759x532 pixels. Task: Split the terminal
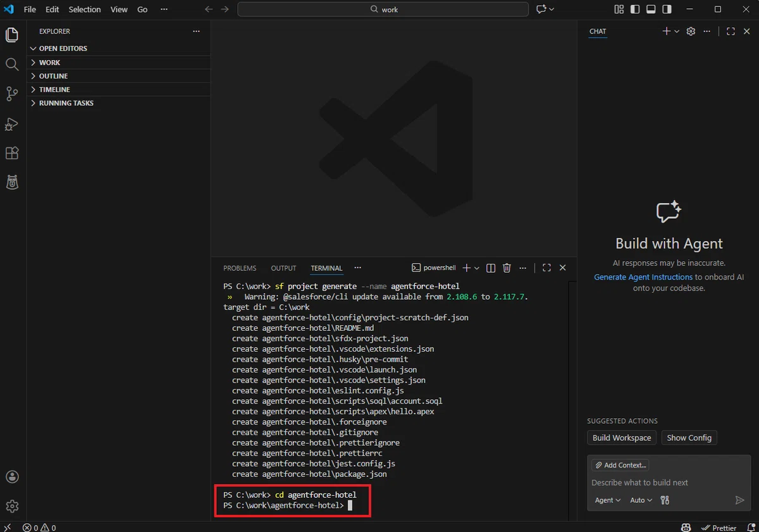tap(491, 268)
